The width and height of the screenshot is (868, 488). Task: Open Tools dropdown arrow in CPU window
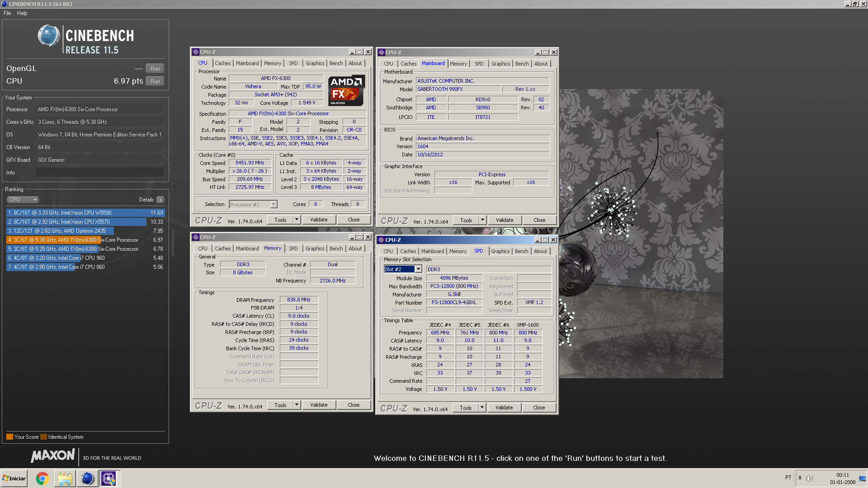[297, 220]
